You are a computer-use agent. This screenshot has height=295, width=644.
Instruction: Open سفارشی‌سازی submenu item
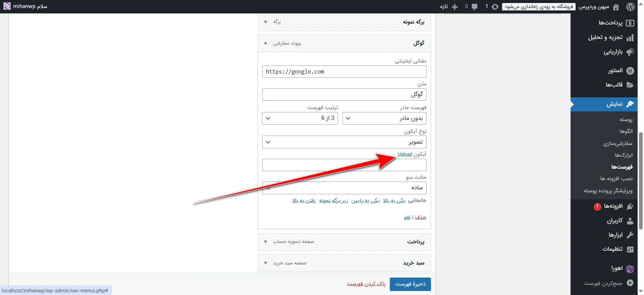coord(618,143)
